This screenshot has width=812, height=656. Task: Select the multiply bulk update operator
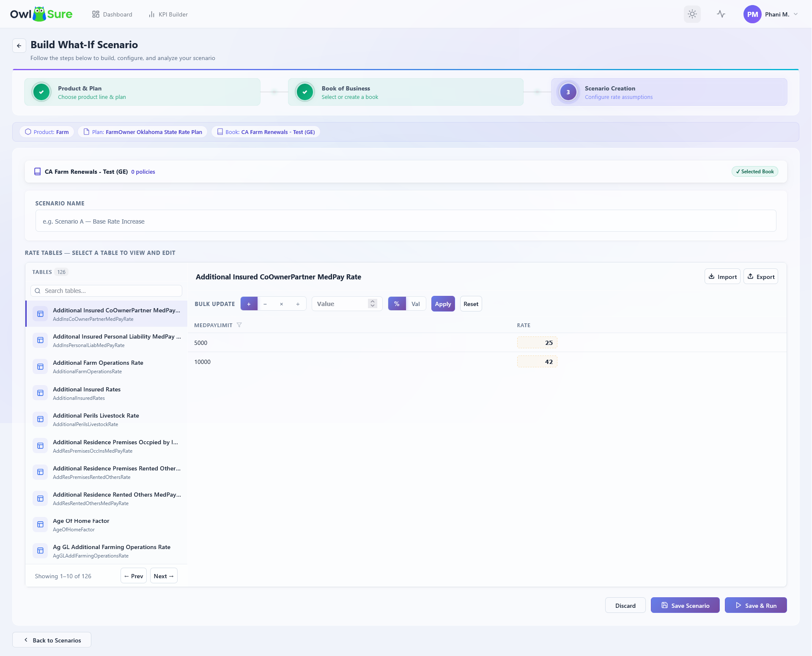point(281,304)
